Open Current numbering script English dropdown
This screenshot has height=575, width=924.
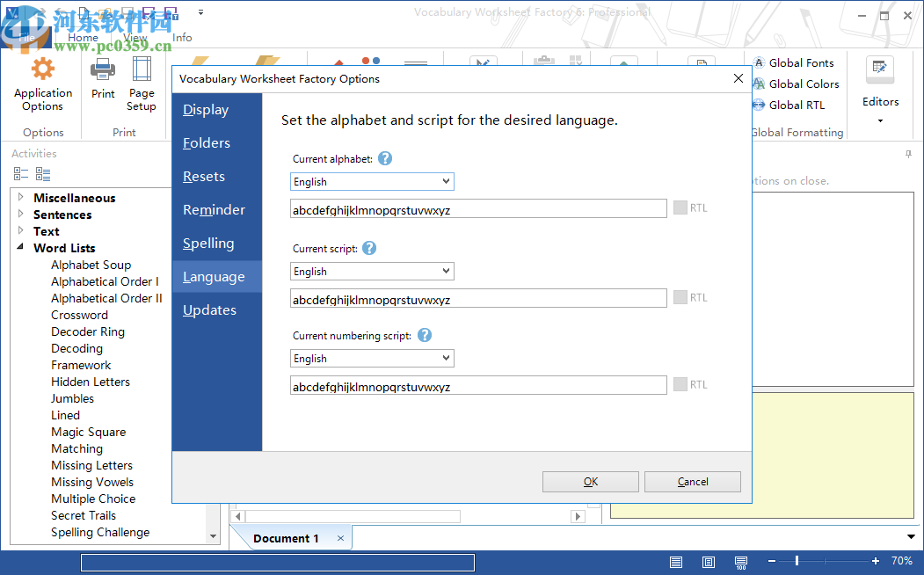372,358
